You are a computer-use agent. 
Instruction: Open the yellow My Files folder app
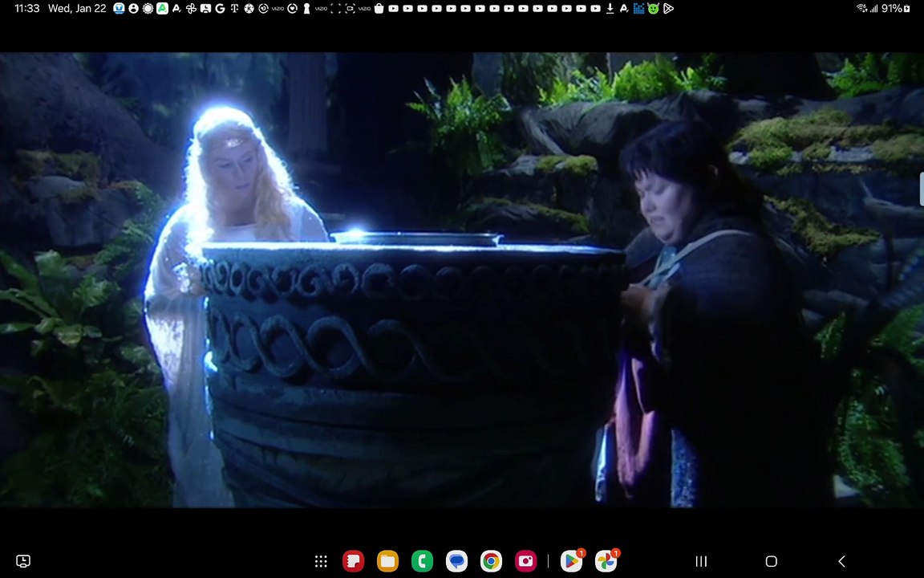[387, 561]
